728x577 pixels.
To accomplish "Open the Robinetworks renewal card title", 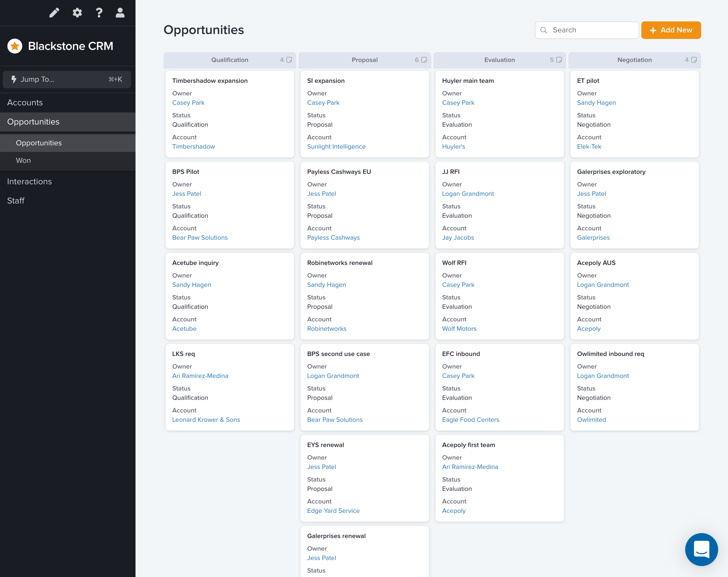I will click(340, 263).
